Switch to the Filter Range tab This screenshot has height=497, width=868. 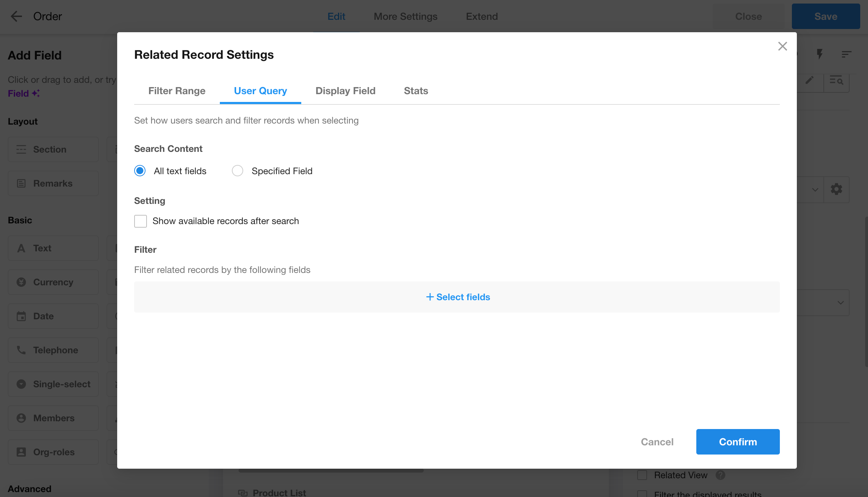click(177, 91)
